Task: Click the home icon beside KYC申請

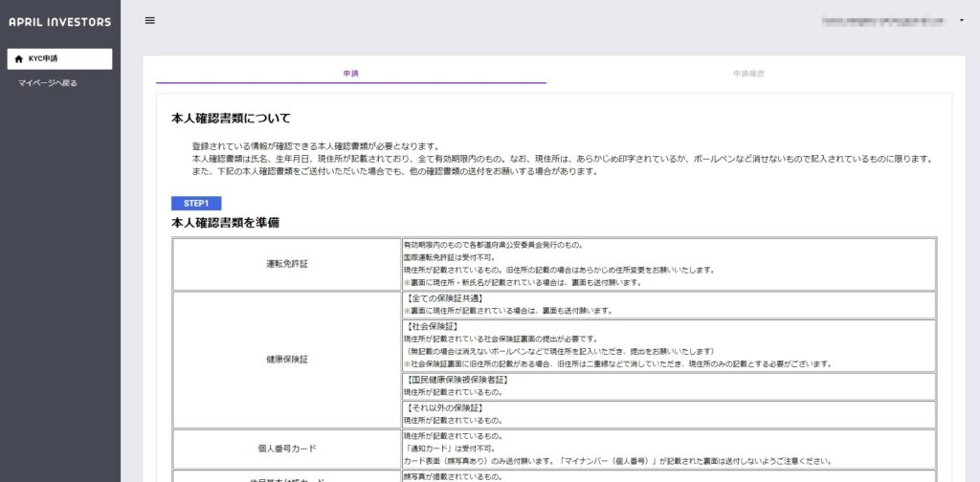Action: 19,59
